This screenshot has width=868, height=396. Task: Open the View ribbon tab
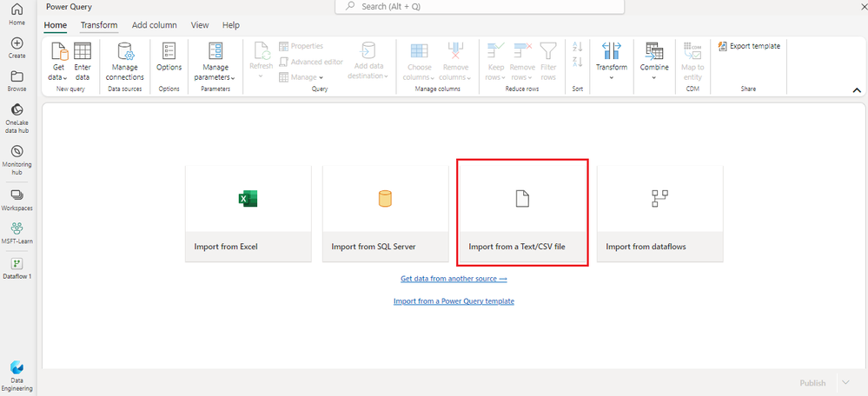(200, 25)
